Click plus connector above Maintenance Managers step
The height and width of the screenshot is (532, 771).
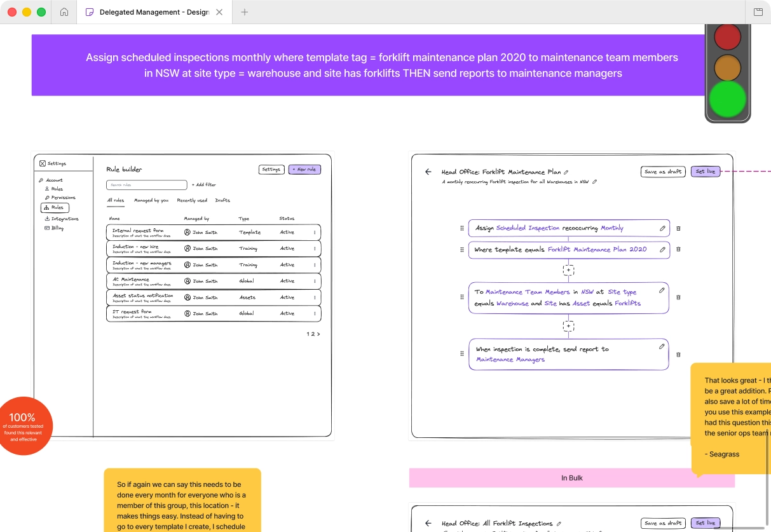[568, 326]
